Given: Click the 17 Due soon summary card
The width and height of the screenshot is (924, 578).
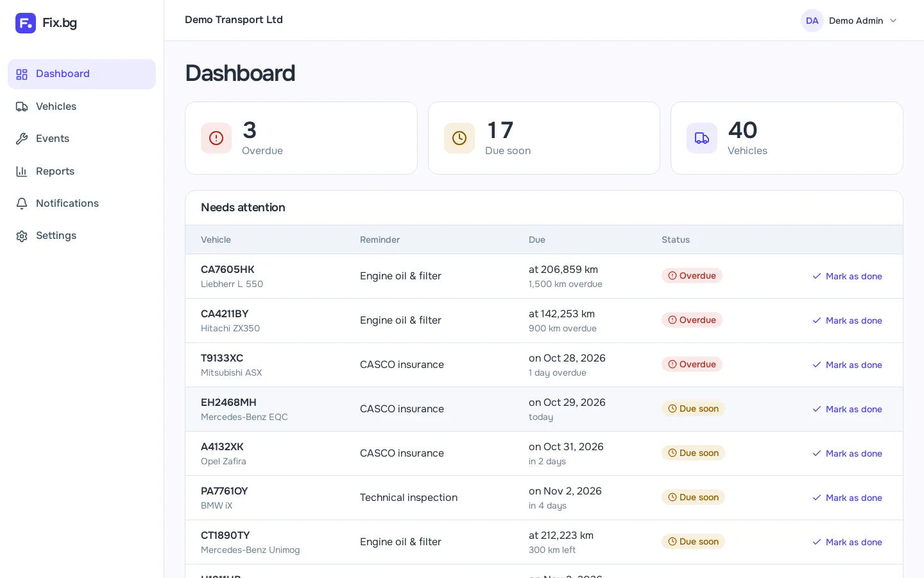Looking at the screenshot, I should (x=544, y=138).
